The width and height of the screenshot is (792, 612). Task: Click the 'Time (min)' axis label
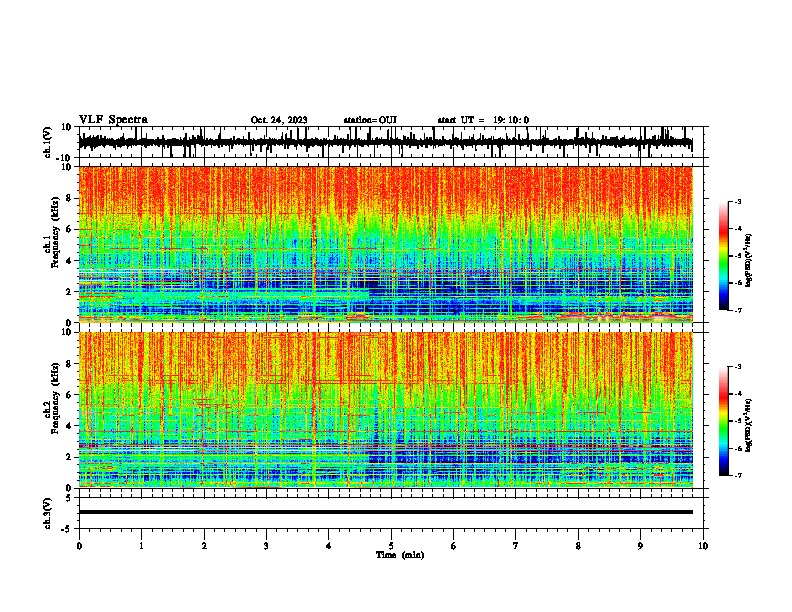[x=400, y=555]
